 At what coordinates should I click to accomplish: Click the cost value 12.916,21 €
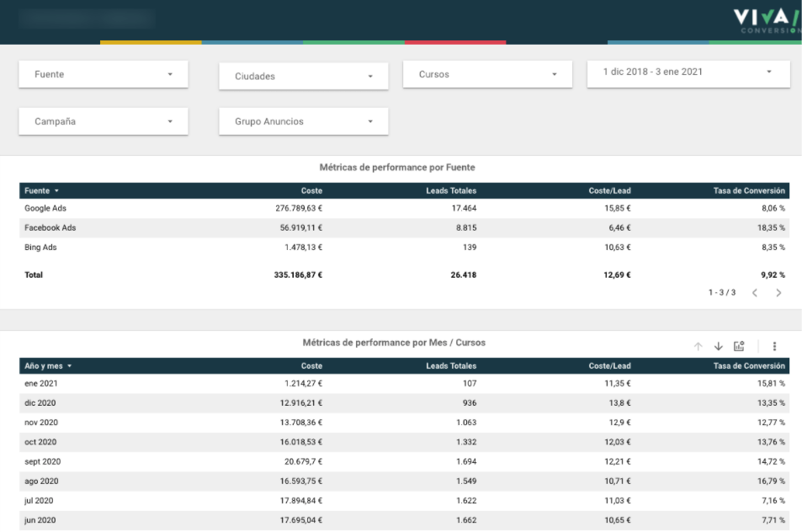[300, 402]
